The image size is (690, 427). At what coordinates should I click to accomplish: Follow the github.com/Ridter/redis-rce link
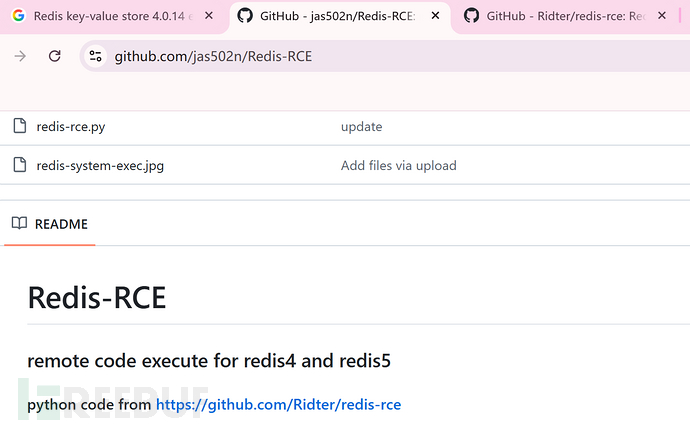279,405
